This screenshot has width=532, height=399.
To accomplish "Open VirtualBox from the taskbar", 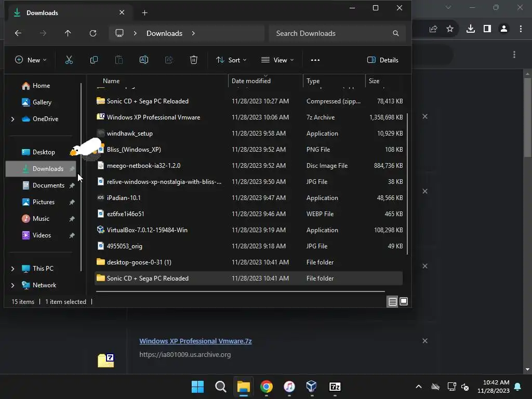I will click(312, 387).
